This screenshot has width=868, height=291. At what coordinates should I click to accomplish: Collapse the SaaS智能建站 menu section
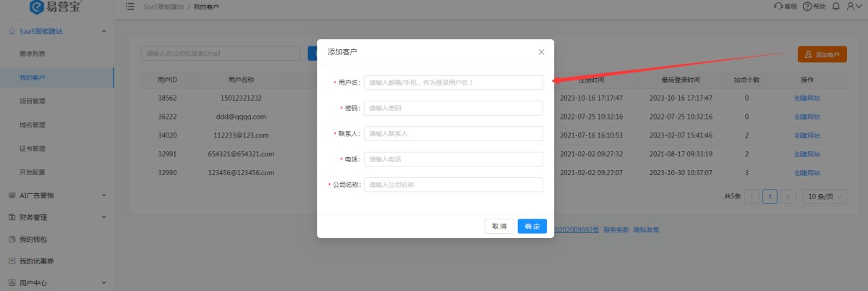pyautogui.click(x=104, y=31)
